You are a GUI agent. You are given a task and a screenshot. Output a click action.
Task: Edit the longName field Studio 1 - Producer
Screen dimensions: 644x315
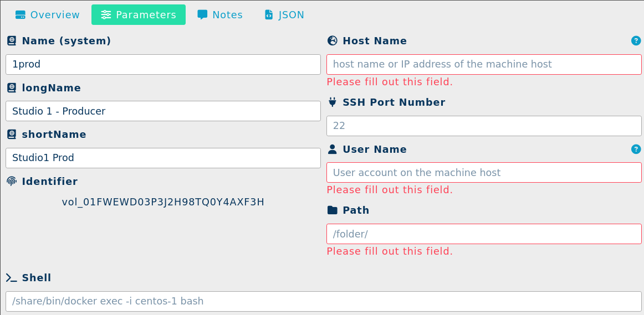163,111
